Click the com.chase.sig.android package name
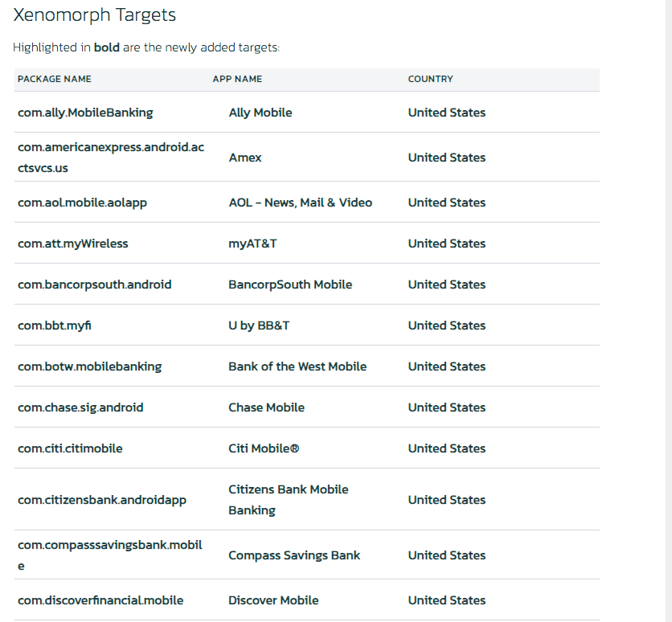 80,407
